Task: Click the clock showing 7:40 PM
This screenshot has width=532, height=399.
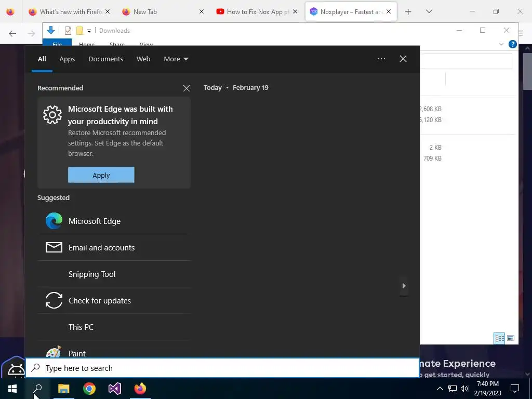Action: click(x=487, y=384)
